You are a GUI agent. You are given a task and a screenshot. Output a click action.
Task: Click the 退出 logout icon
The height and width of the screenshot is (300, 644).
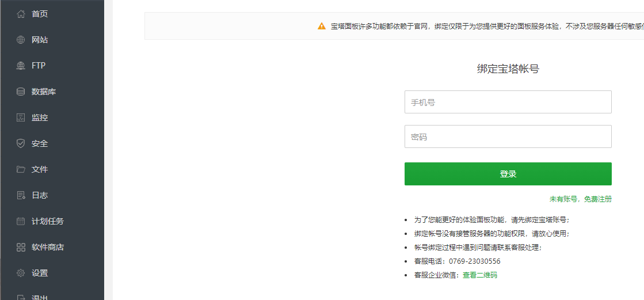coord(21,297)
